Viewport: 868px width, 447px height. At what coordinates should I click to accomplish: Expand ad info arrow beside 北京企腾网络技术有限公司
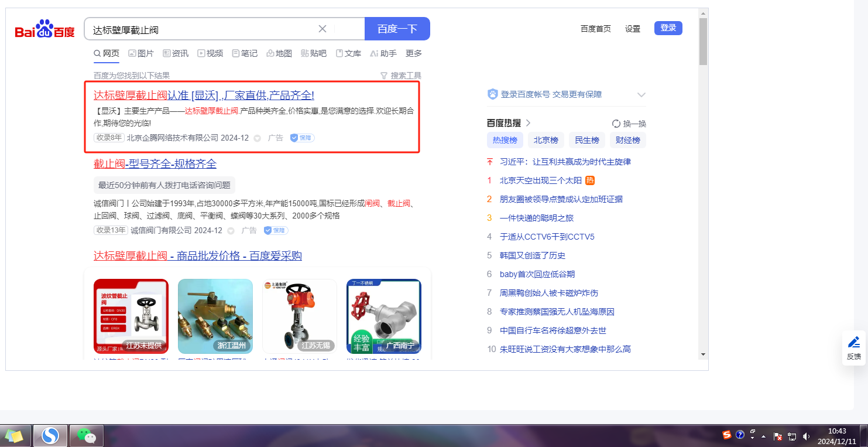pos(257,138)
